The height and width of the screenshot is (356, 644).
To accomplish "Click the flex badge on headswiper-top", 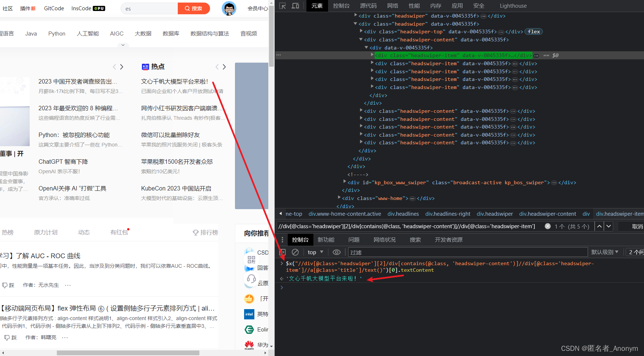I will click(x=534, y=32).
